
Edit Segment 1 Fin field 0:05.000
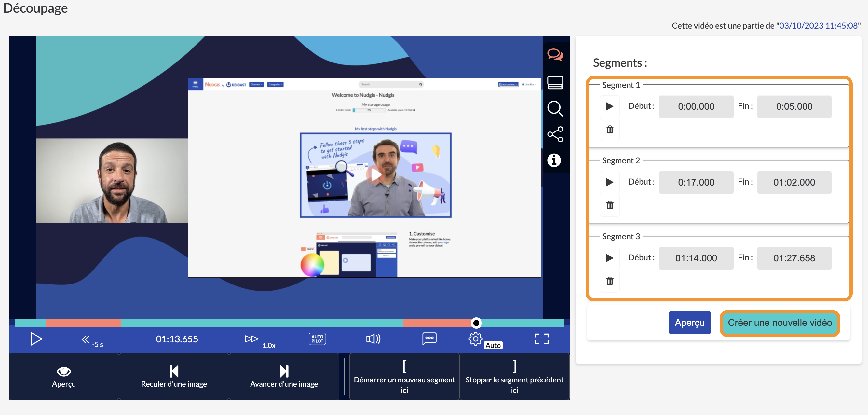[794, 106]
